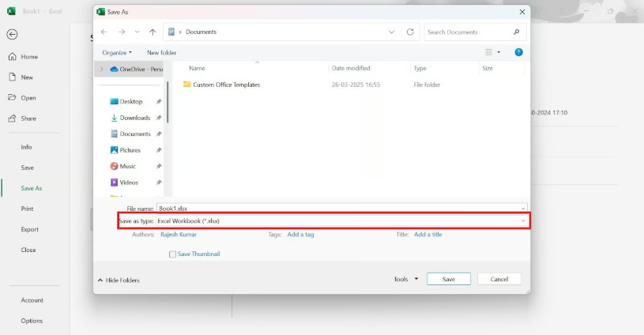
Task: Open the Tools dropdown menu
Action: 406,279
